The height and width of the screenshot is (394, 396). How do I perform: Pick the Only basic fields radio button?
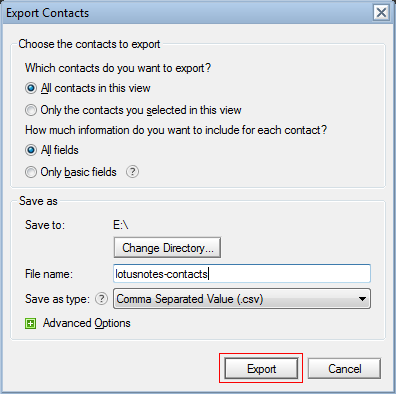pyautogui.click(x=31, y=172)
